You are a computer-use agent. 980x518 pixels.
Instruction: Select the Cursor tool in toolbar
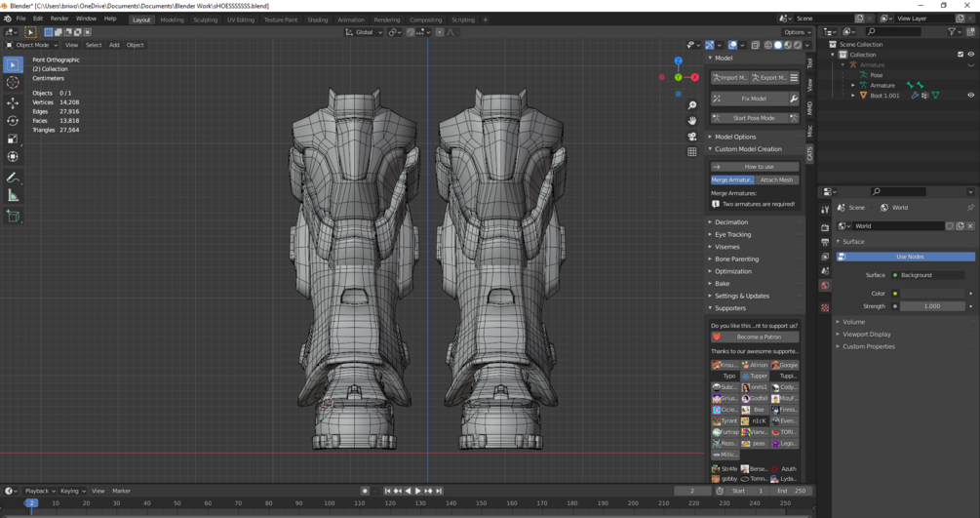coord(13,83)
